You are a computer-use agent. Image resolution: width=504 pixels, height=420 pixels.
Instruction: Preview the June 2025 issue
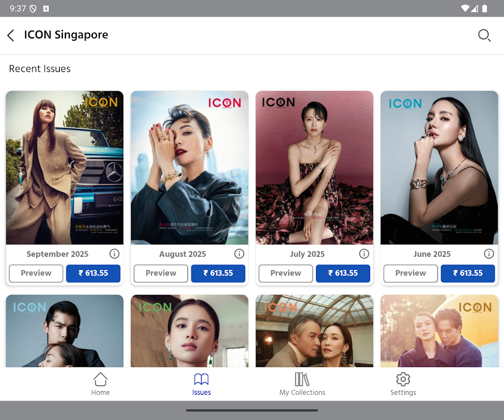pyautogui.click(x=411, y=273)
